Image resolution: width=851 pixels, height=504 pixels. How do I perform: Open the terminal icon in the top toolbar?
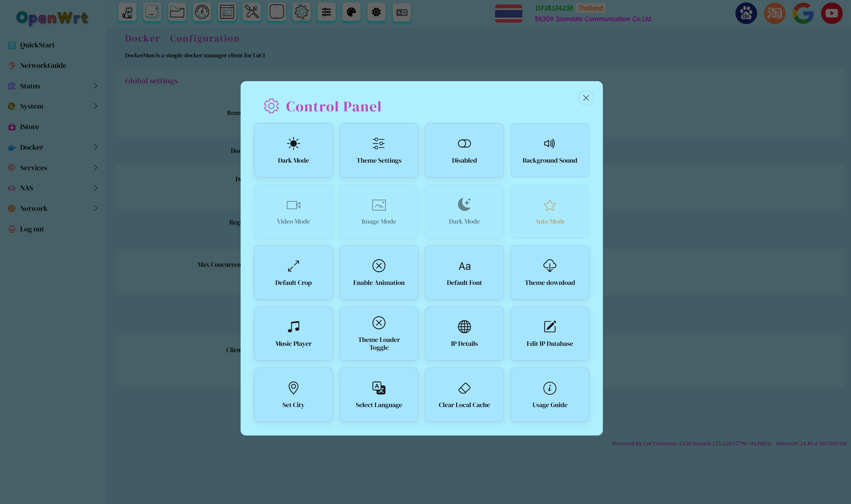pos(152,12)
